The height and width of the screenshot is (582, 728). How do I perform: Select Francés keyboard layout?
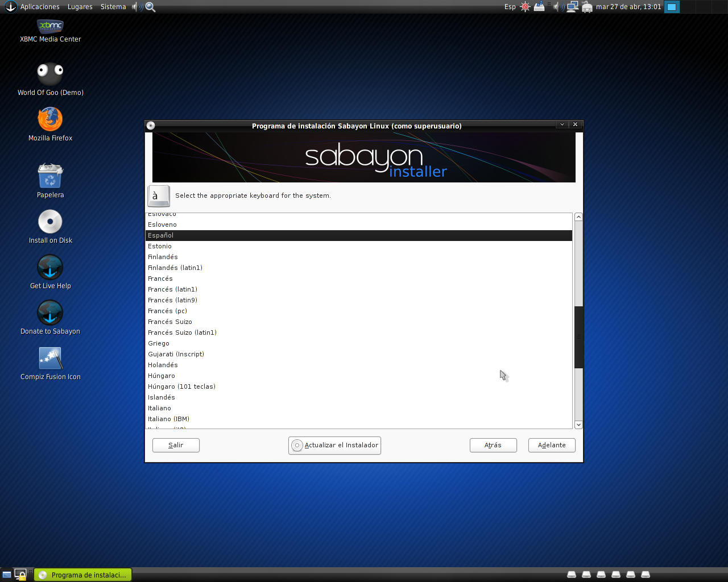[359, 278]
